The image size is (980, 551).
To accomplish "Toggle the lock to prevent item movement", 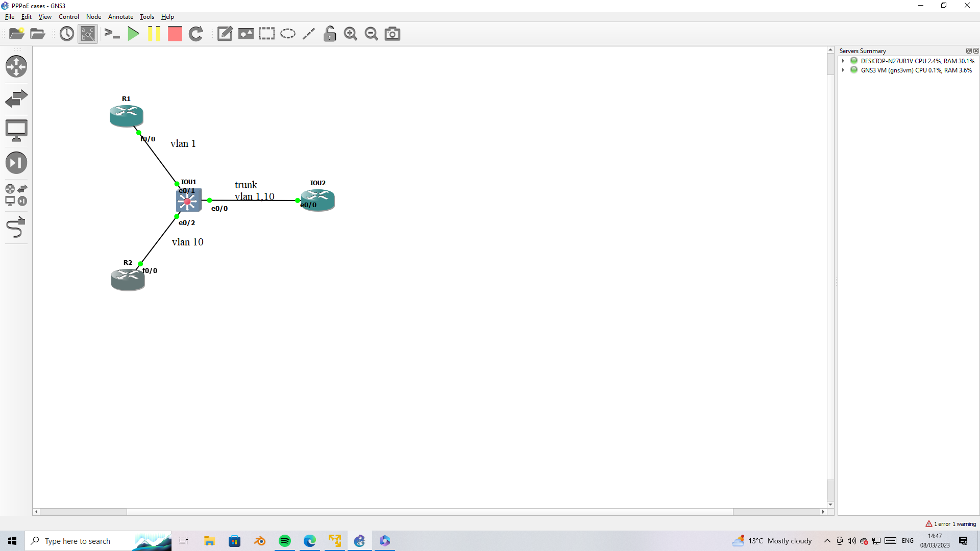I will (x=330, y=34).
